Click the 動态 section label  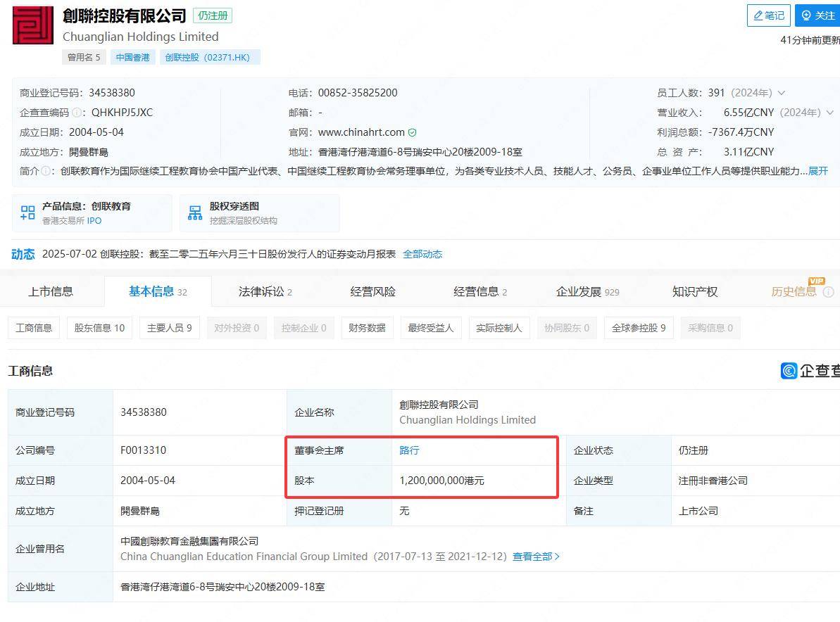pos(23,254)
